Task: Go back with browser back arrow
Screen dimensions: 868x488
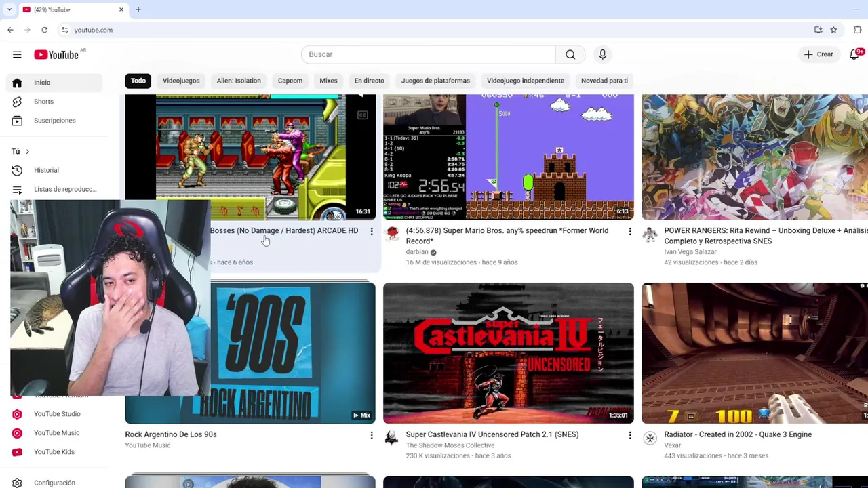Action: pos(10,30)
